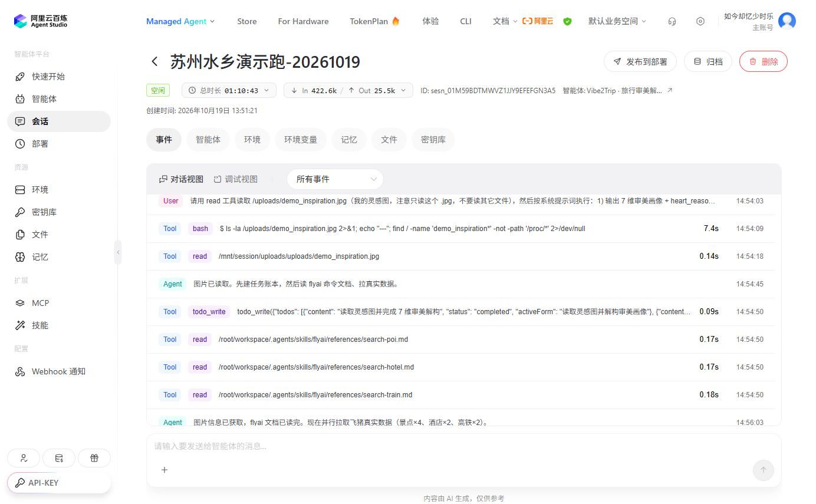Open 部署 in the sidebar
Screen dimensions: 816x504
coord(59,144)
